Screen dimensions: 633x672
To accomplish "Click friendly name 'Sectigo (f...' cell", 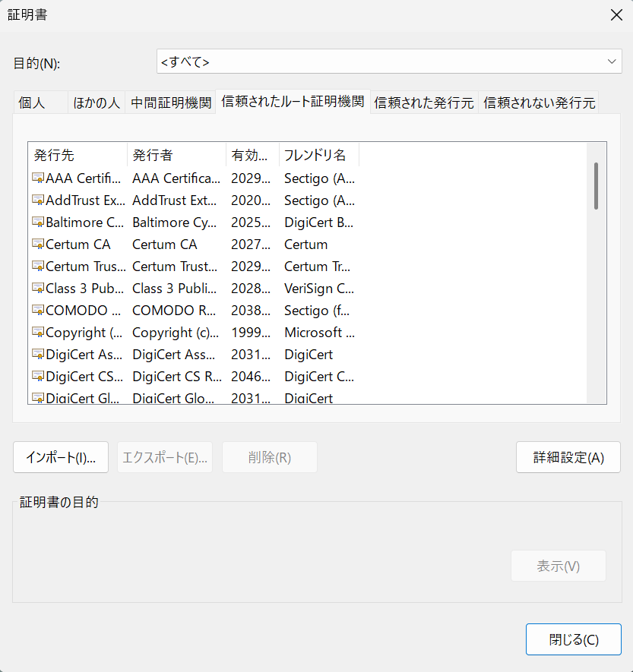I will 317,311.
